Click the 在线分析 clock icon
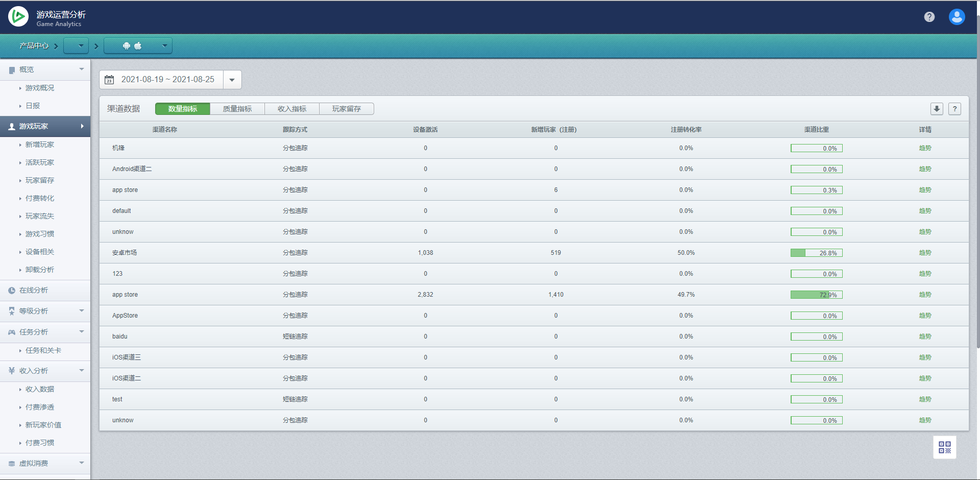This screenshot has width=980, height=480. click(12, 291)
